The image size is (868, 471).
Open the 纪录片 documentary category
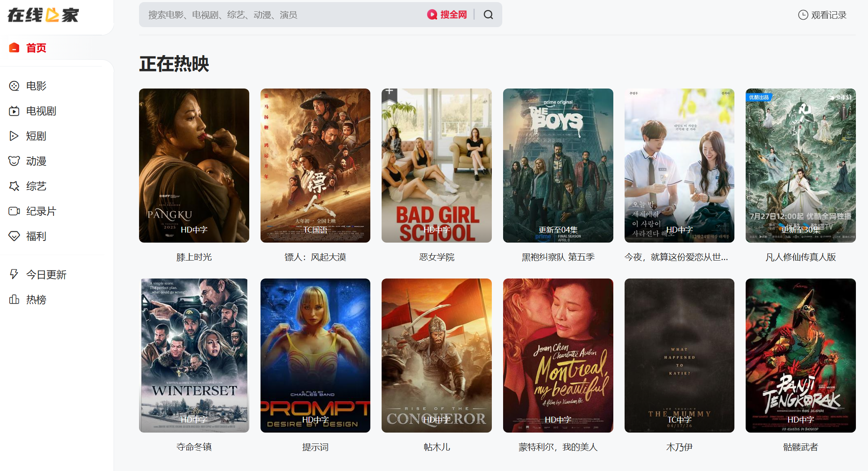tap(41, 211)
